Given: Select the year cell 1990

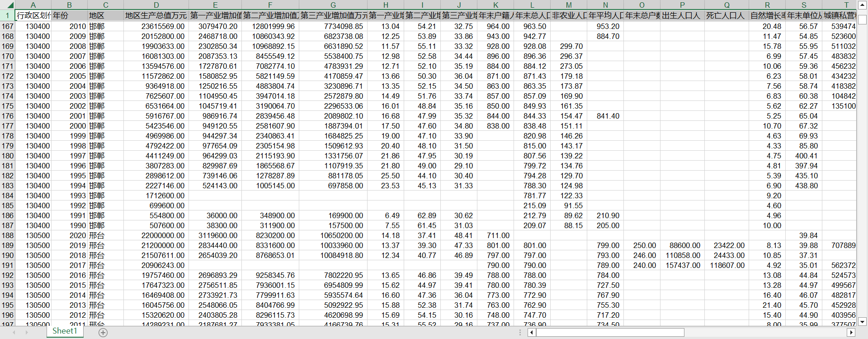Looking at the screenshot, I should coord(69,225).
